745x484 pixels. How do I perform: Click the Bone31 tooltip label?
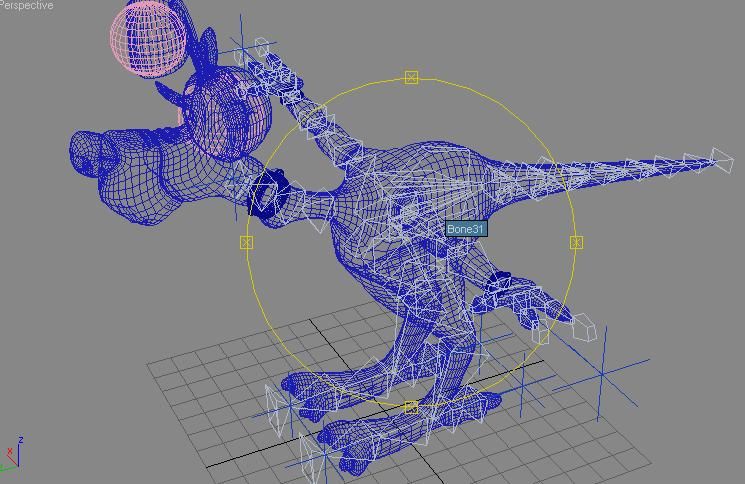pyautogui.click(x=466, y=229)
